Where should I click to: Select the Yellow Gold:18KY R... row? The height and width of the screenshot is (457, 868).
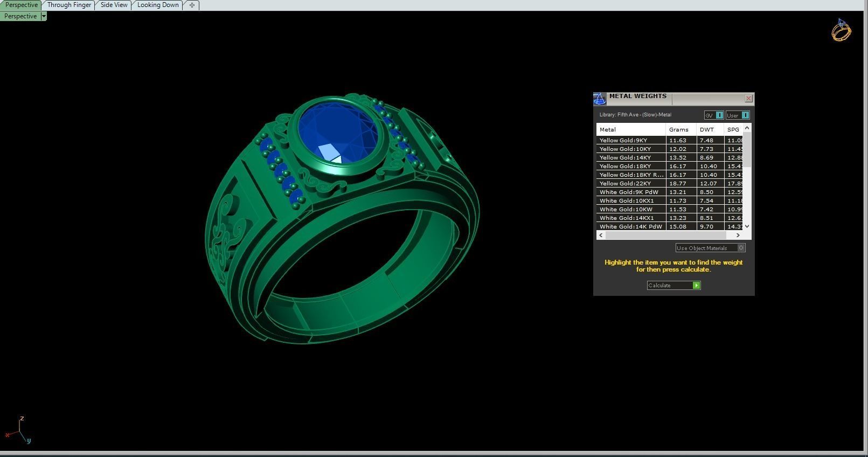(x=670, y=175)
